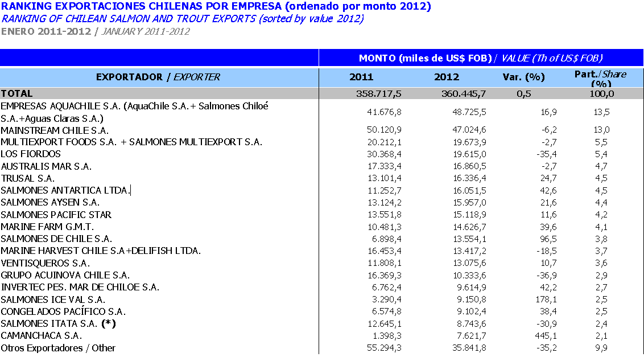Screen dimensions: 644x357
Task: Select CAMANCHACA S.A. exporter name
Action: click(42, 335)
